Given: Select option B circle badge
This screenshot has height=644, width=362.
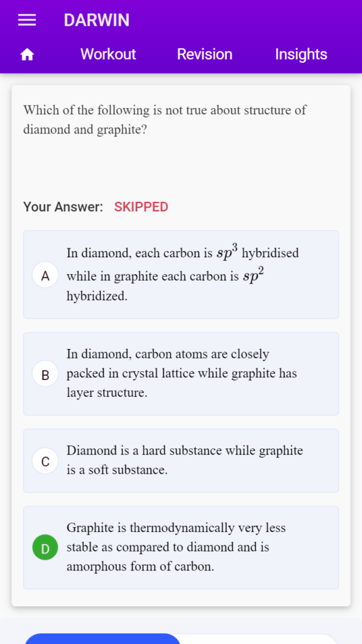Looking at the screenshot, I should click(x=45, y=374).
